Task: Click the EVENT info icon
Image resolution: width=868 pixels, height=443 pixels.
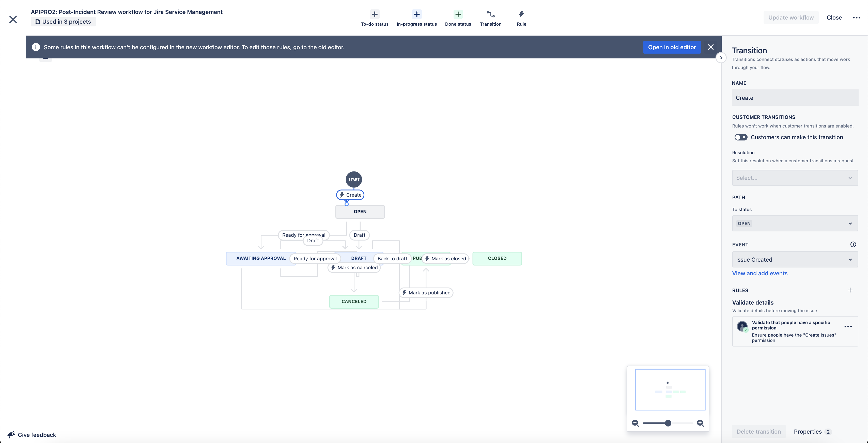Action: coord(853,245)
